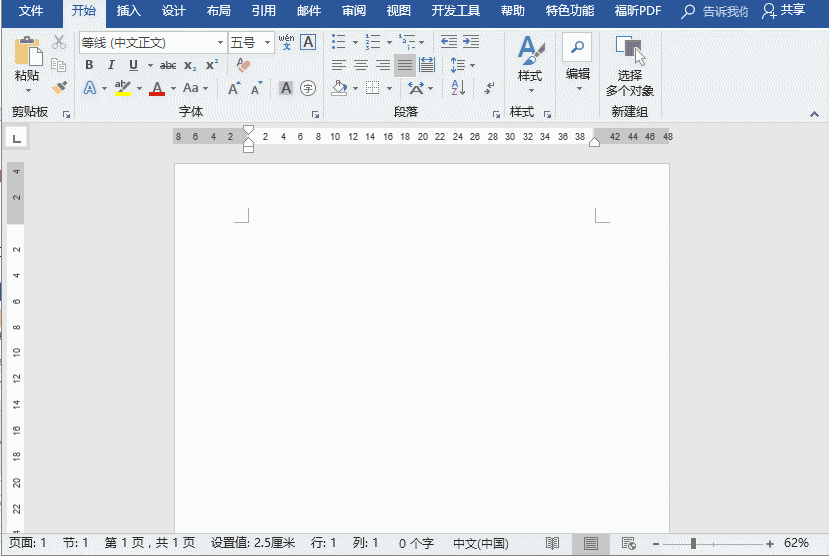Increase indent with the indent icon

pos(470,42)
